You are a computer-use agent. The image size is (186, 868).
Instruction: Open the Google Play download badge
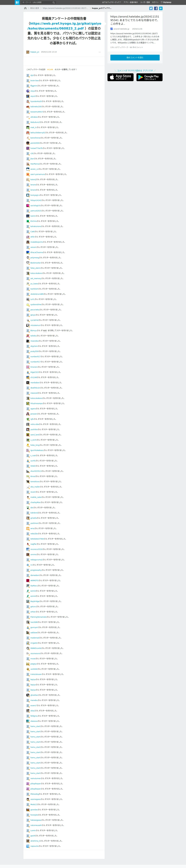point(149,77)
